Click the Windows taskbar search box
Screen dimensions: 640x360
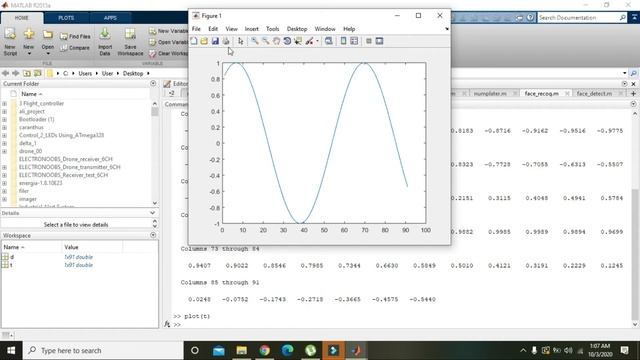103,350
